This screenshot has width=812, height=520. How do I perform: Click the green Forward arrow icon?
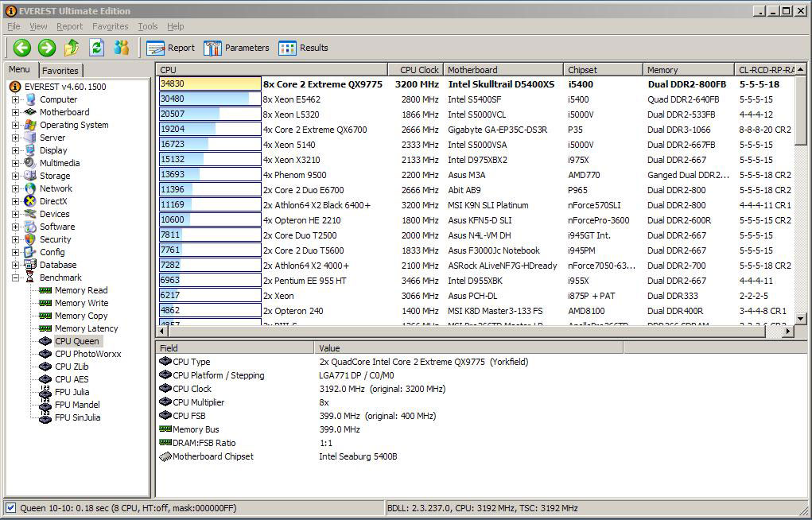(x=47, y=49)
